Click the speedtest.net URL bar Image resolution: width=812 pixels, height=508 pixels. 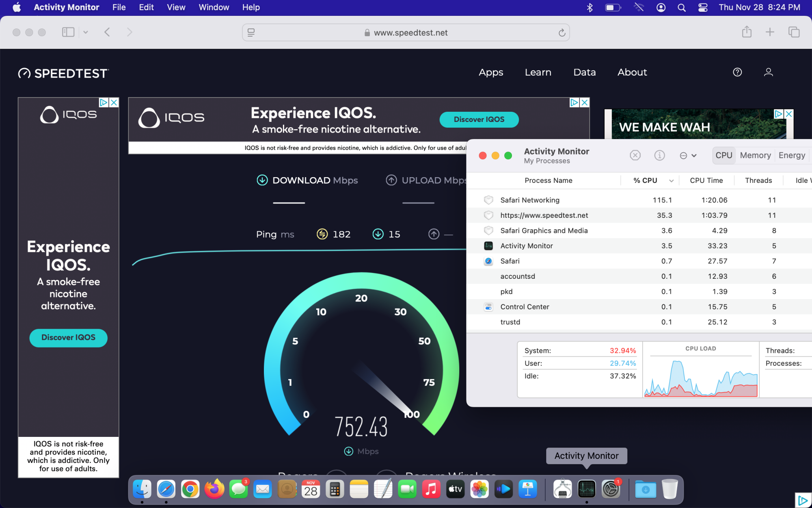pos(405,32)
